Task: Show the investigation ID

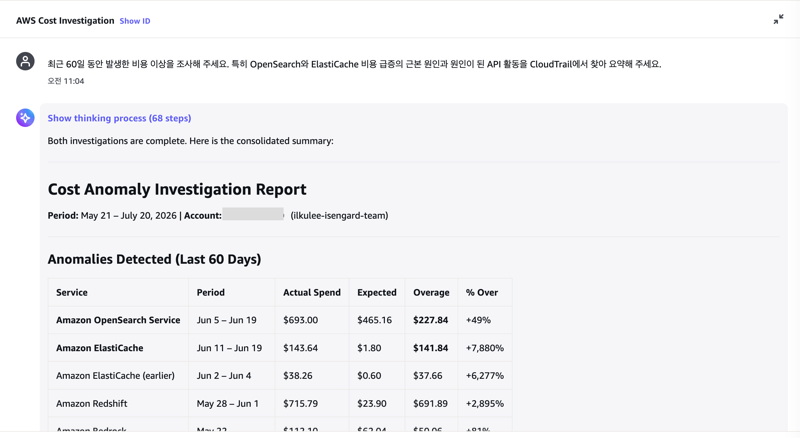Action: [x=135, y=21]
